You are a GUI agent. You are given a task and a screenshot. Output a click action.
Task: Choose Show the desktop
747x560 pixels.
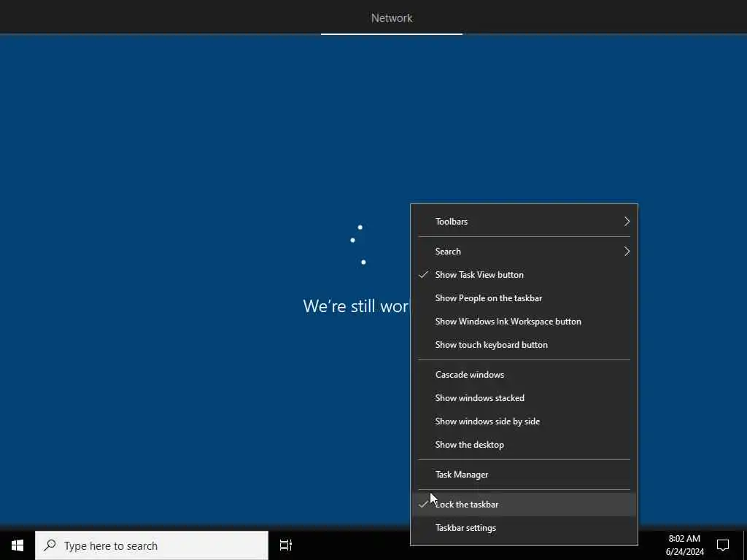(x=524, y=445)
